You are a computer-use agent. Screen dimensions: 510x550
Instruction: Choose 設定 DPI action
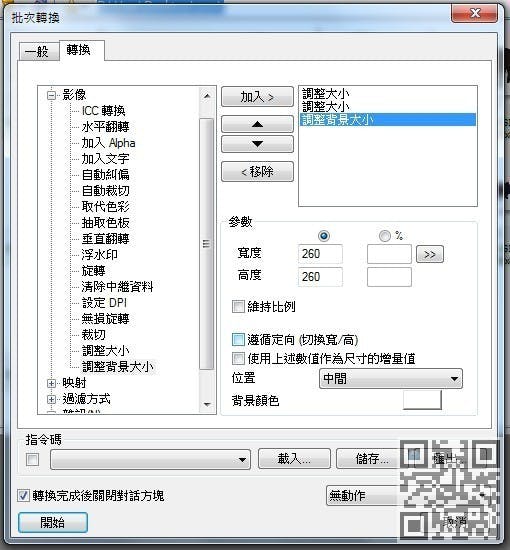(x=104, y=303)
